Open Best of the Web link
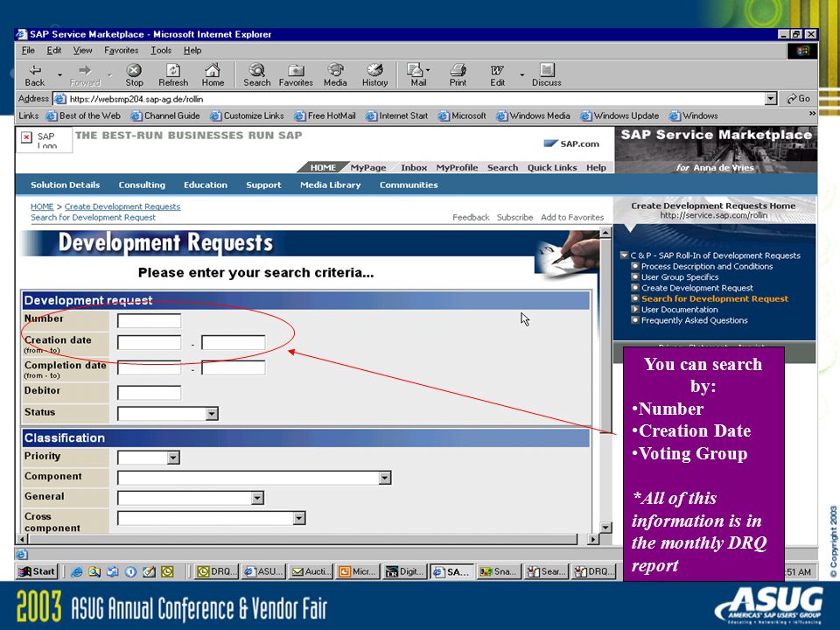 84,115
